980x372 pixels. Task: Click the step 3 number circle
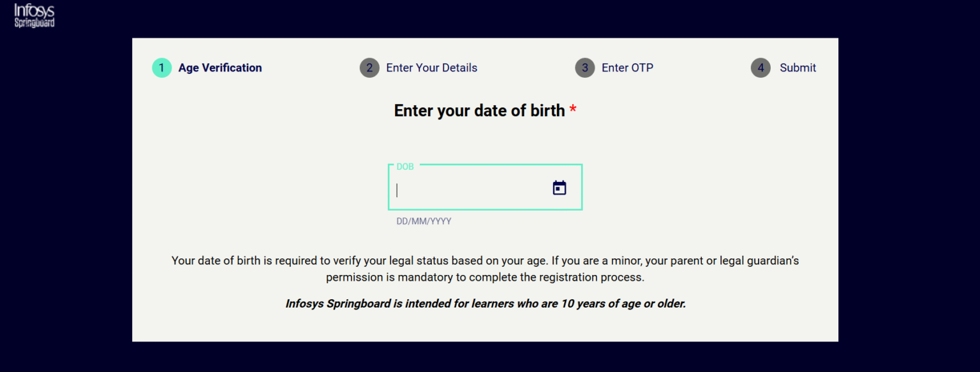584,68
